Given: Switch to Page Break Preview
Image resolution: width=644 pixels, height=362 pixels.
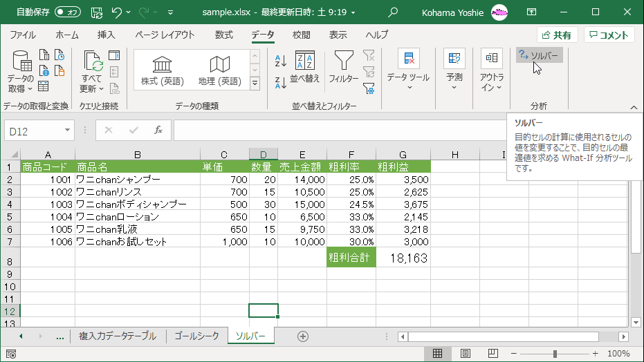Looking at the screenshot, I should pos(493,354).
